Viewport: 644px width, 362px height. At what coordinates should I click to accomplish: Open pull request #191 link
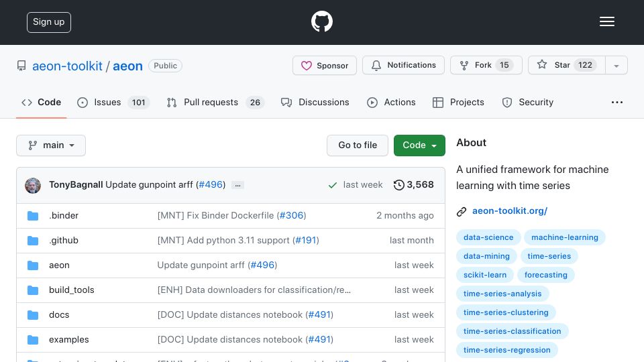306,240
